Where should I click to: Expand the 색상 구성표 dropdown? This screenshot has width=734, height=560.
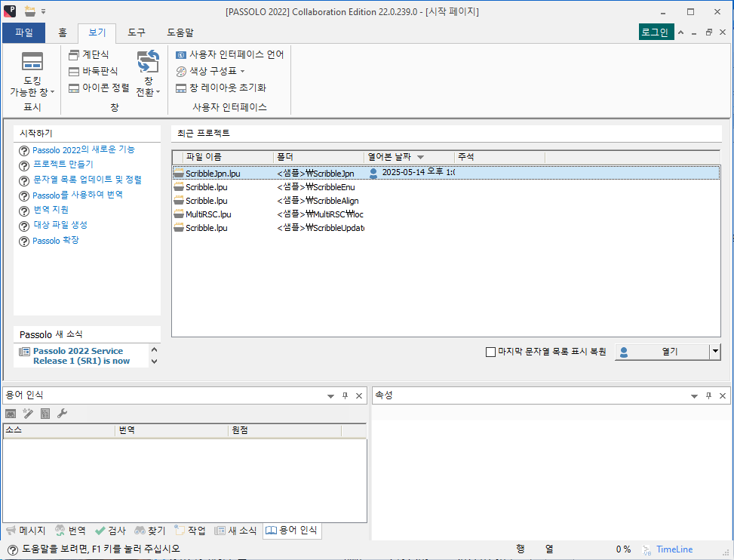[x=210, y=71]
